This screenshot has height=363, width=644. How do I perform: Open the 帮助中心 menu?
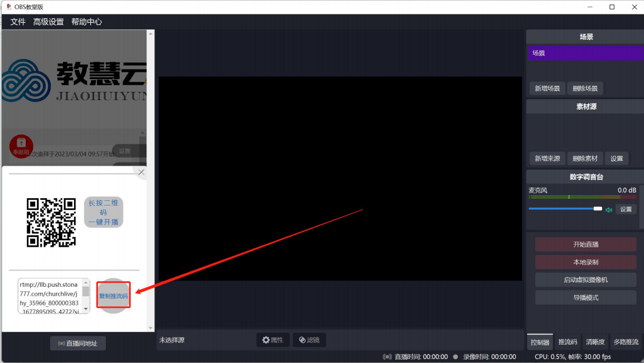[x=86, y=21]
